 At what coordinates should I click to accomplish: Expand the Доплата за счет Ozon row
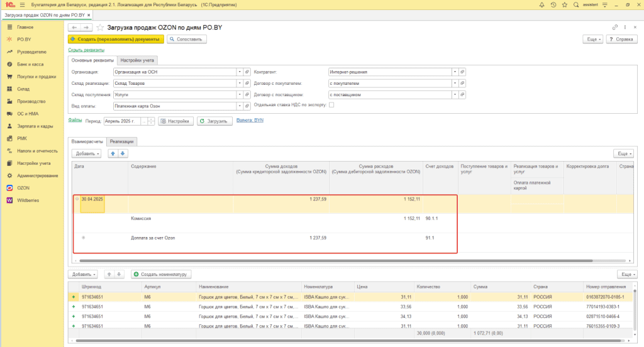tap(84, 238)
